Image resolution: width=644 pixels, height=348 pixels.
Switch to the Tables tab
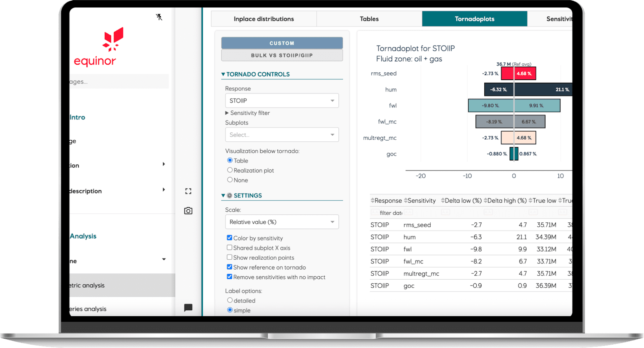click(x=369, y=19)
